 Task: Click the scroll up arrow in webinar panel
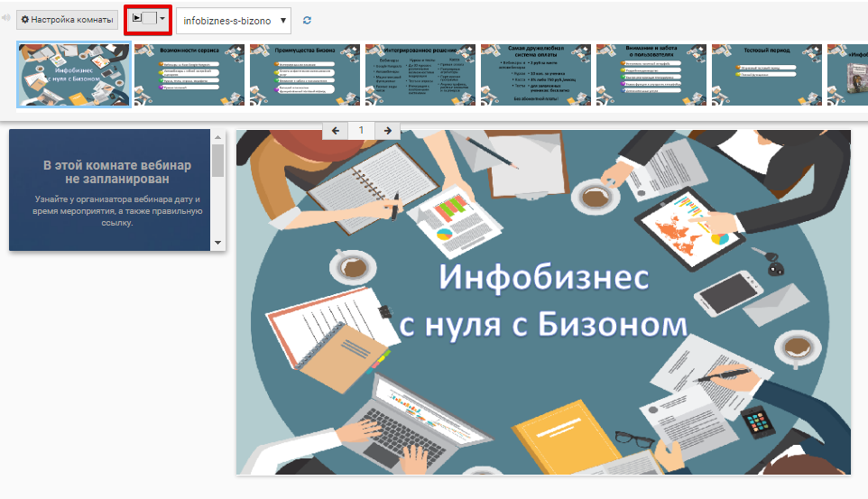click(217, 137)
